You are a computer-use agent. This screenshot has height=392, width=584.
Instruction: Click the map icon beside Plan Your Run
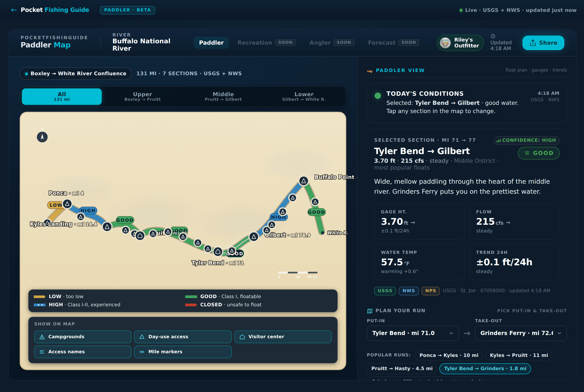[x=370, y=311]
